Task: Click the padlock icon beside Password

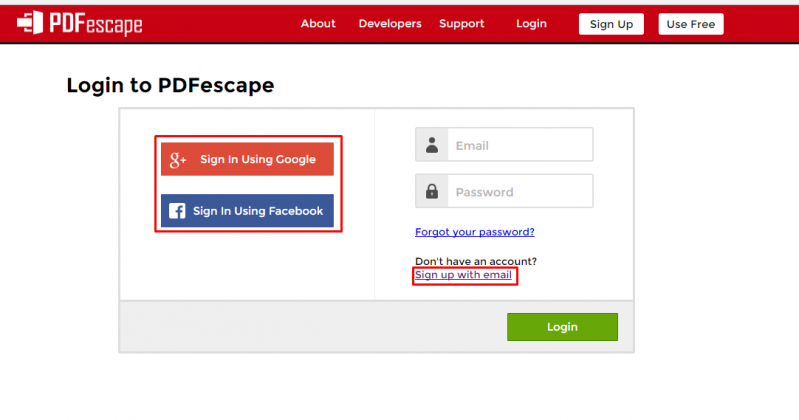Action: pos(432,192)
